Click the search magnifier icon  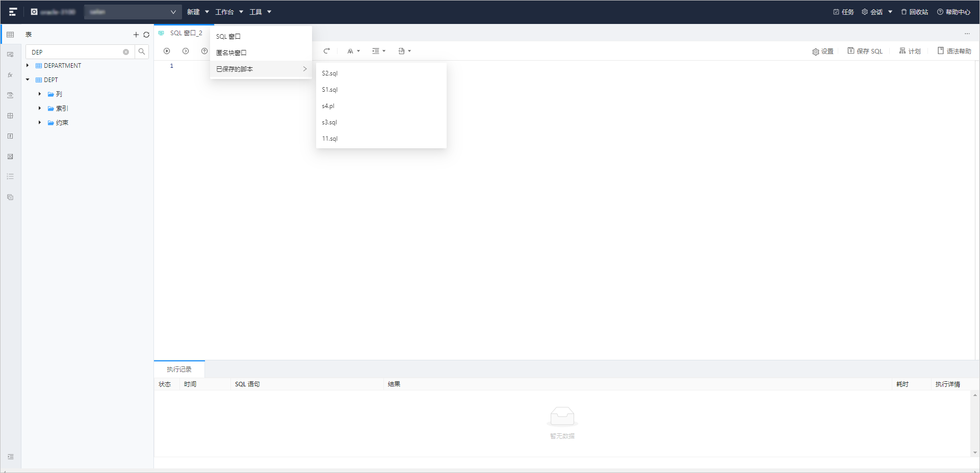pos(142,51)
